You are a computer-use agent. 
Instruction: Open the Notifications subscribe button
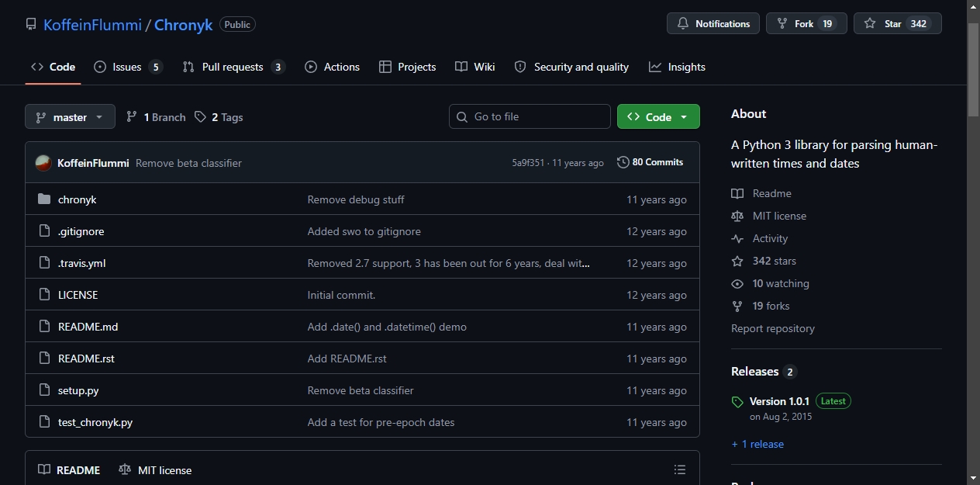(713, 23)
